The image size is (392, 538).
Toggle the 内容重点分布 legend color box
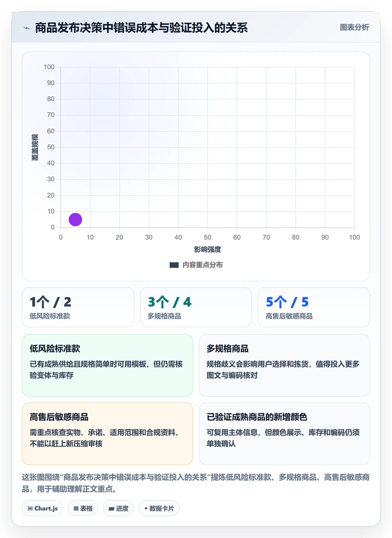174,265
